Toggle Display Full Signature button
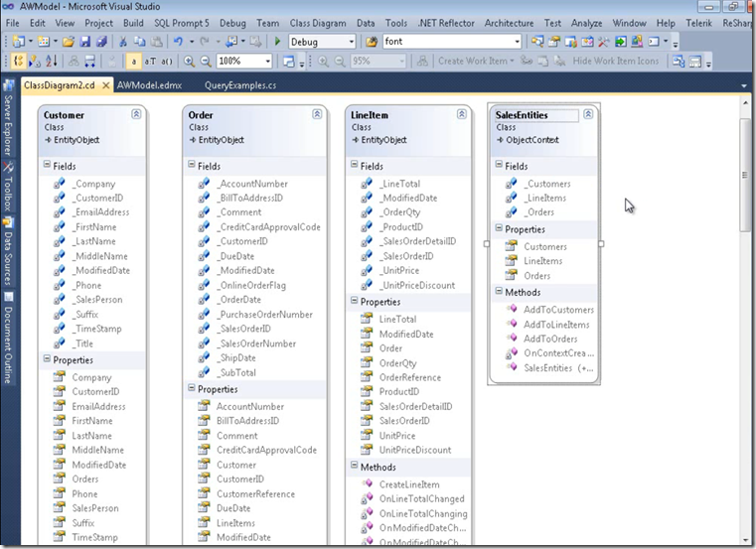 click(167, 62)
